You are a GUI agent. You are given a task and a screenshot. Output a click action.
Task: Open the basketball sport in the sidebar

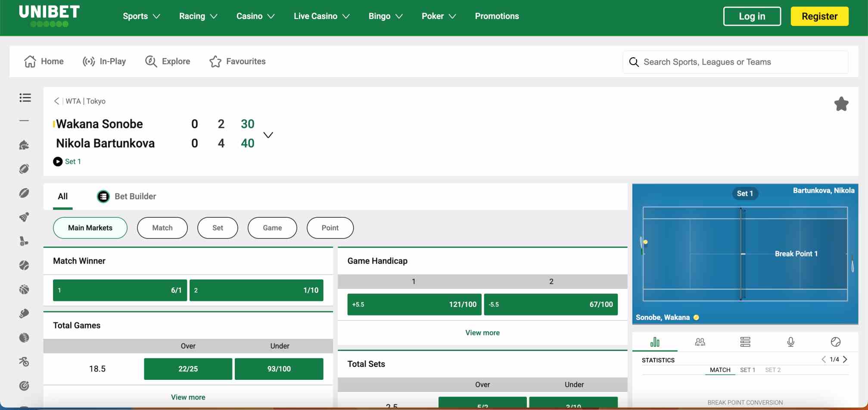click(x=25, y=289)
